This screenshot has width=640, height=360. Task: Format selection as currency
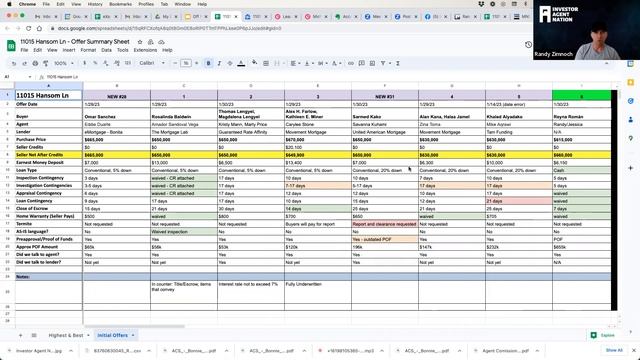coord(84,63)
